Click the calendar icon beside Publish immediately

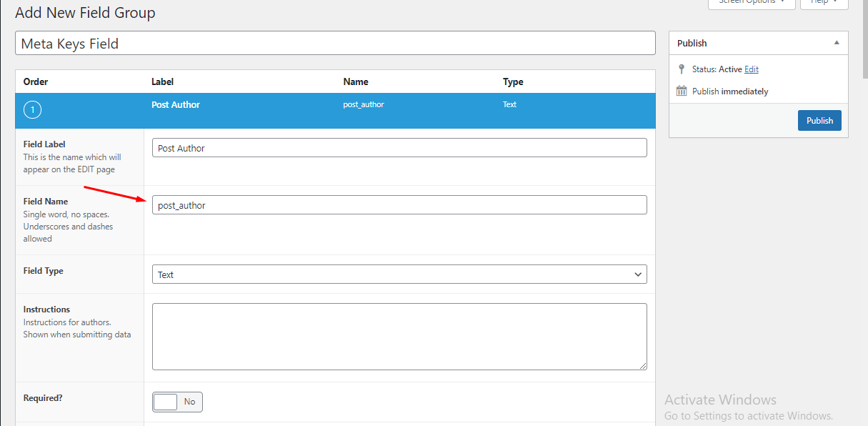click(682, 91)
